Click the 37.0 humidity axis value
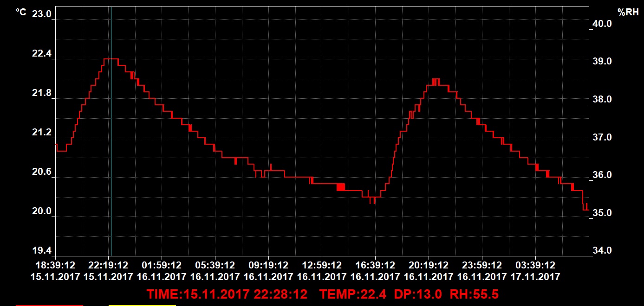Viewport: 644px width, 306px height. pos(602,137)
